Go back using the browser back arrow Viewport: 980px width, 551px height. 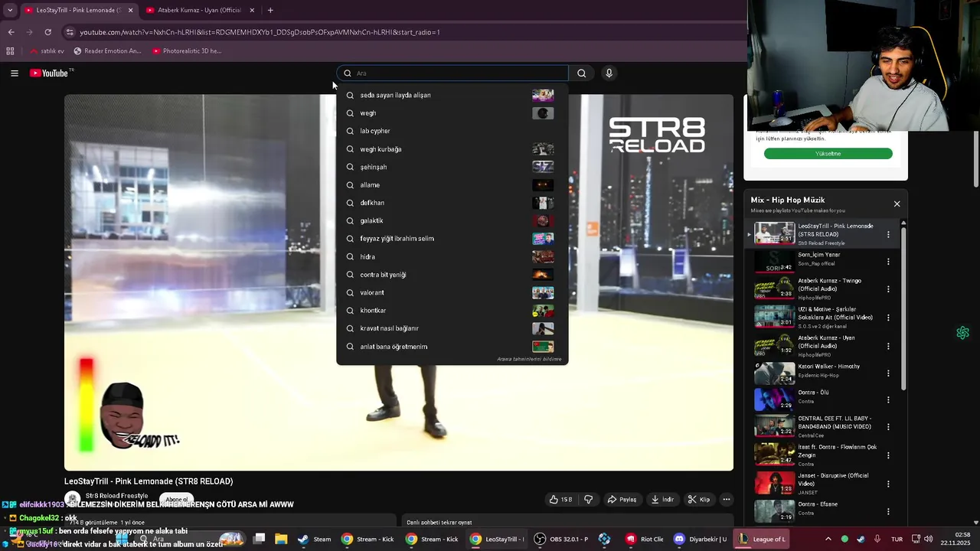point(11,32)
